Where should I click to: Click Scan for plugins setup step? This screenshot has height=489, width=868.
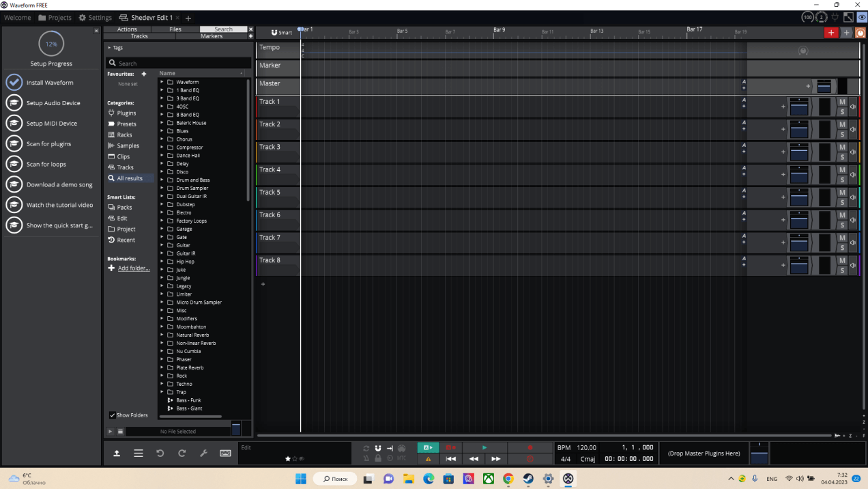click(48, 144)
